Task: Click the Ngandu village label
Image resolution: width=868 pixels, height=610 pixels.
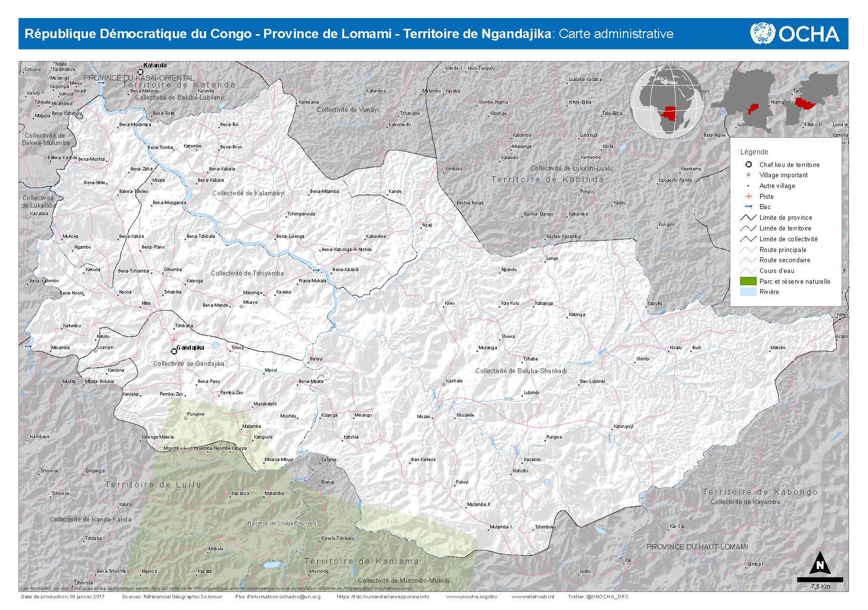Action: (x=509, y=269)
